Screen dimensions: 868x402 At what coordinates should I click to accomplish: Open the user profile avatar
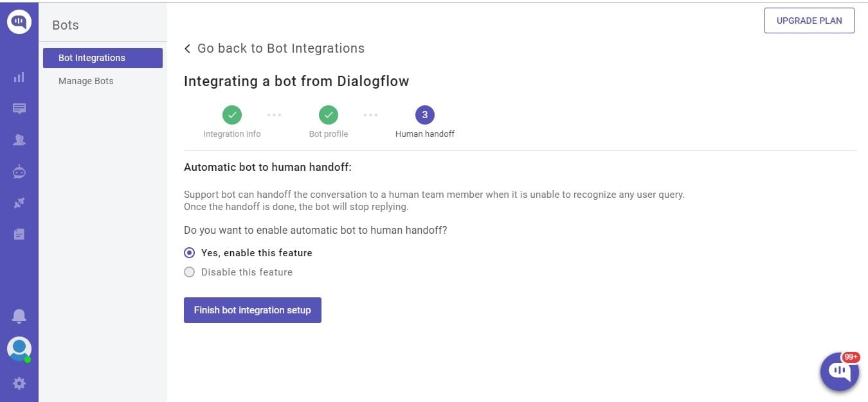pyautogui.click(x=19, y=349)
